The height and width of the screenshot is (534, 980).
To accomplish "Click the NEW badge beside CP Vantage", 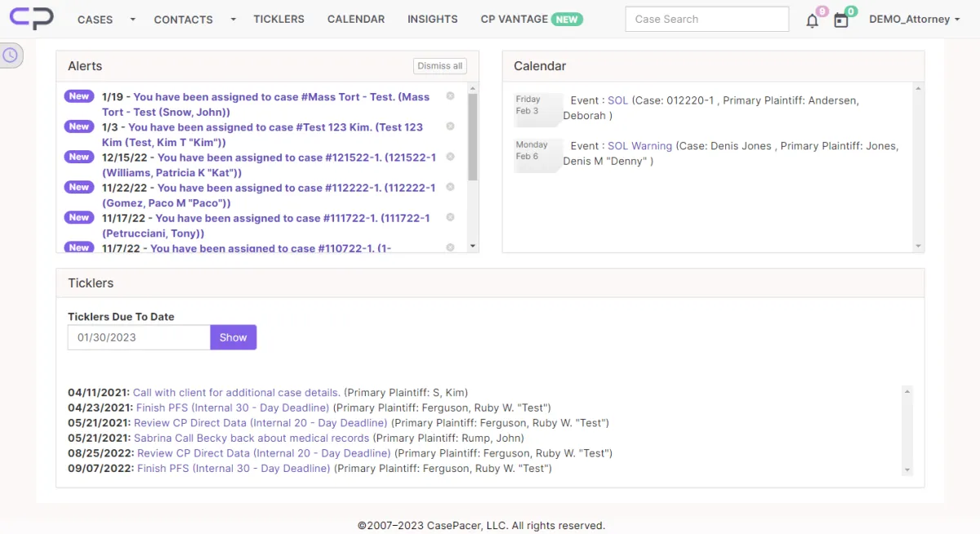I will [567, 19].
